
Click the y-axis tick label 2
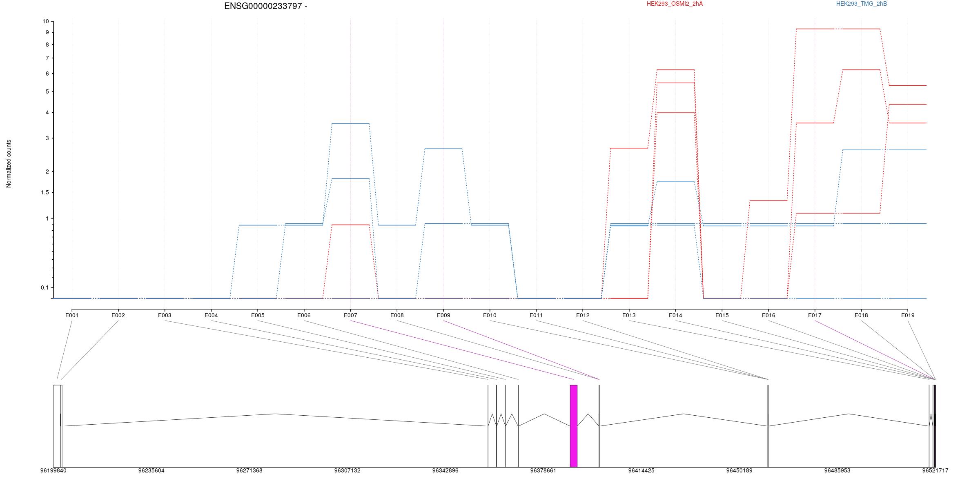click(x=47, y=172)
